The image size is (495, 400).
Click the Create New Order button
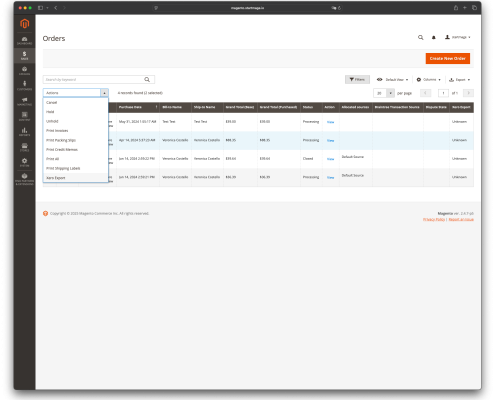pos(448,58)
